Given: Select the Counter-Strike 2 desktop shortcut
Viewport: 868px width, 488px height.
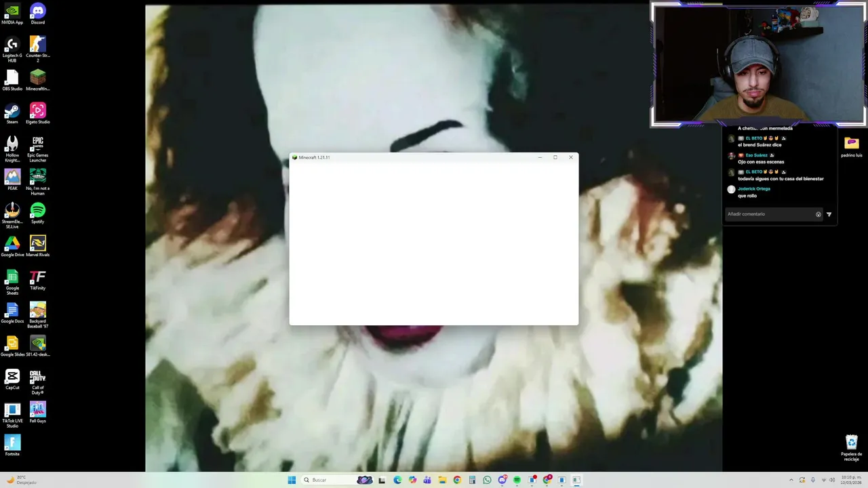Looking at the screenshot, I should click(x=38, y=49).
